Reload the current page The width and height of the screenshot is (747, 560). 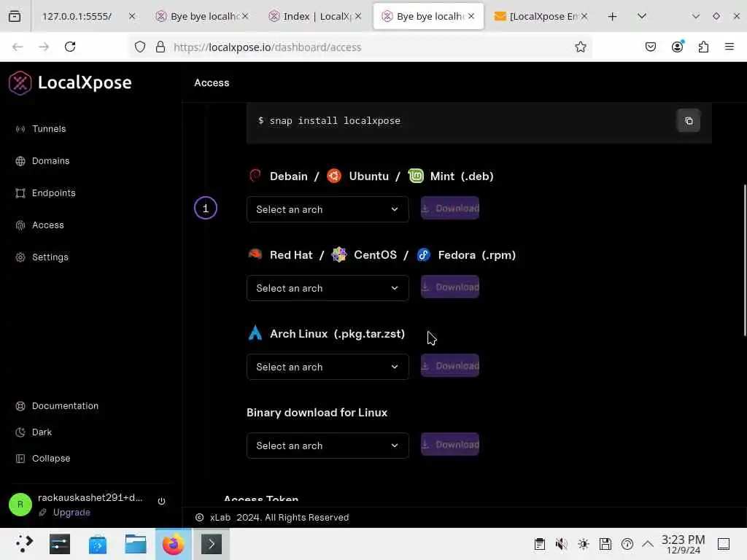pos(70,47)
